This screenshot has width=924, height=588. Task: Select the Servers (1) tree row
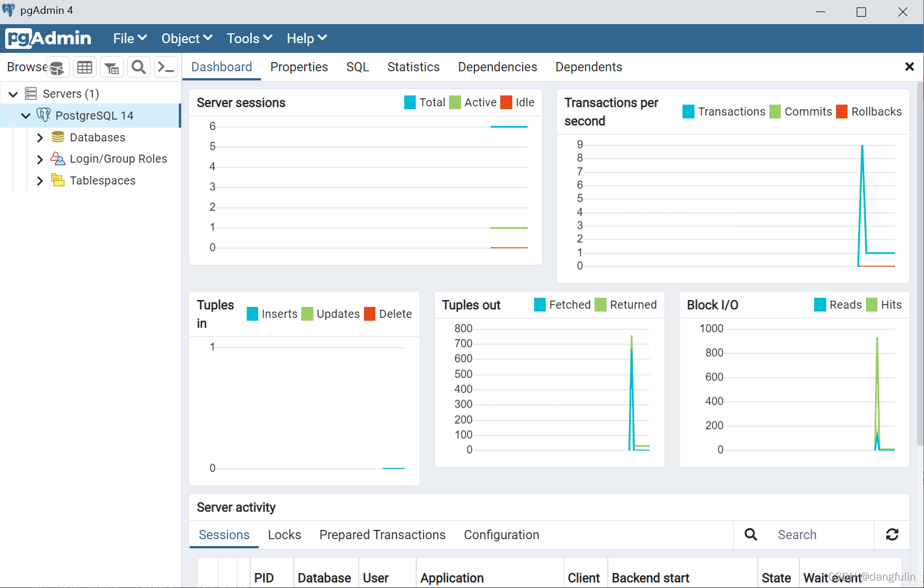click(90, 94)
